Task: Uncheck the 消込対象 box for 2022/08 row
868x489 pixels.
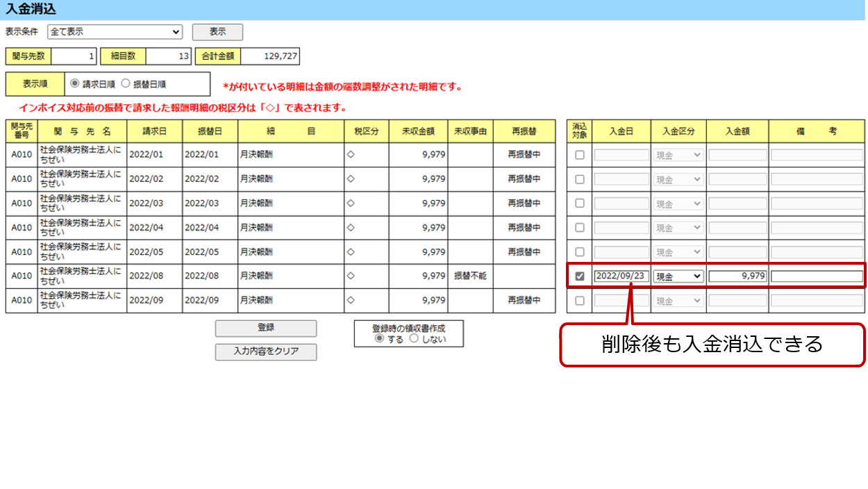Action: (x=579, y=276)
